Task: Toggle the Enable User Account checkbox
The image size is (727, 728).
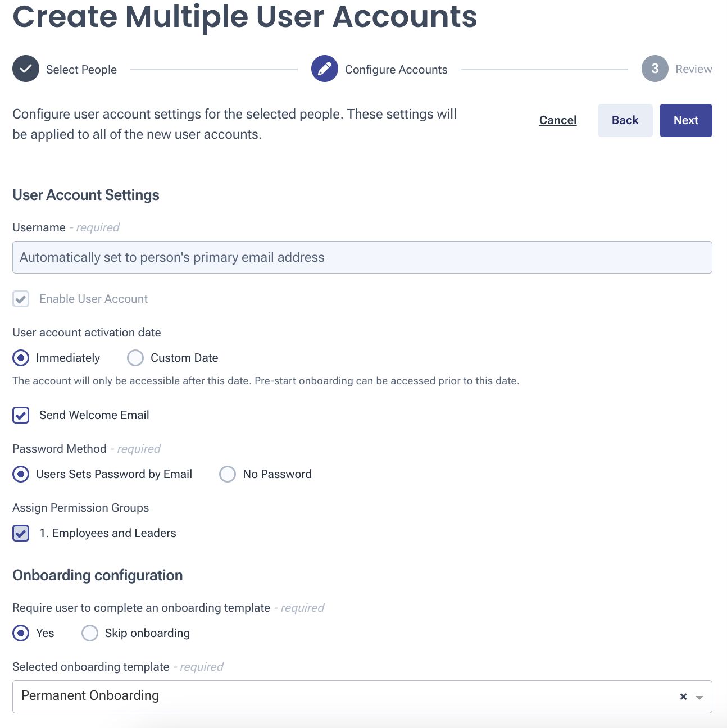Action: [21, 299]
